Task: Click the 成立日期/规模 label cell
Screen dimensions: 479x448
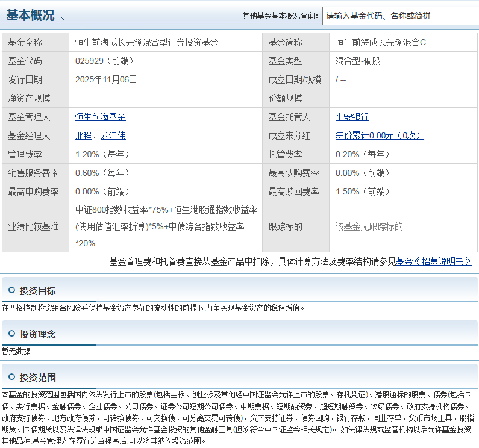Action: [296, 79]
